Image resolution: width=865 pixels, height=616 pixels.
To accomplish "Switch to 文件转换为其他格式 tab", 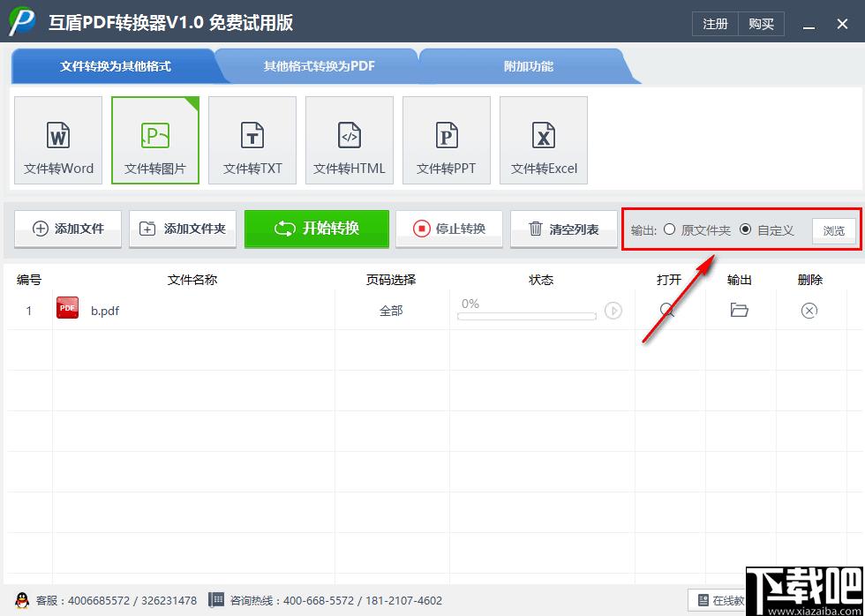I will 116,66.
